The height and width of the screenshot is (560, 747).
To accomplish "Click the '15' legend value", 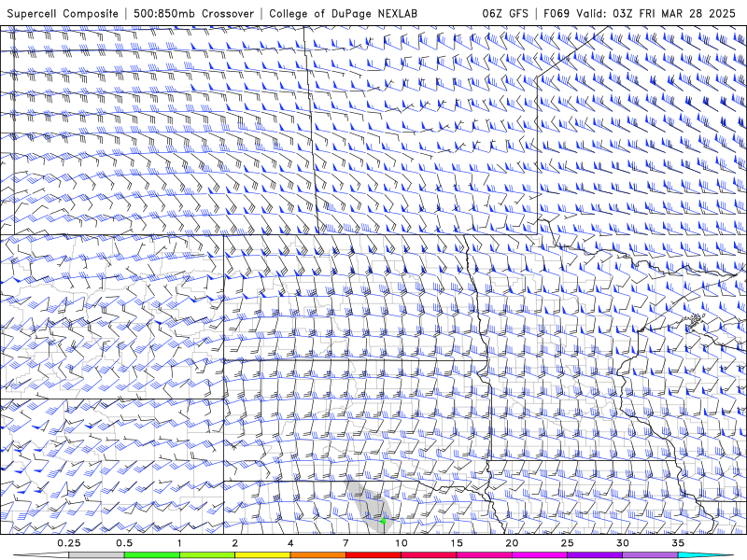I will 457,543.
